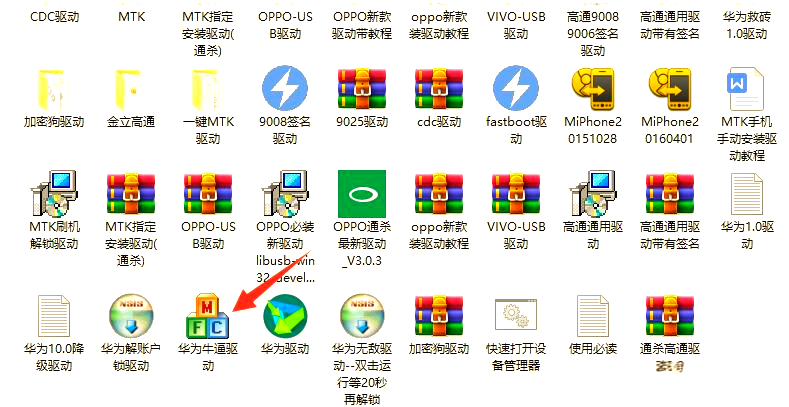Screen dimensions: 789x407
Task: Select the 9025驱动 RAR archive
Action: [x=362, y=89]
